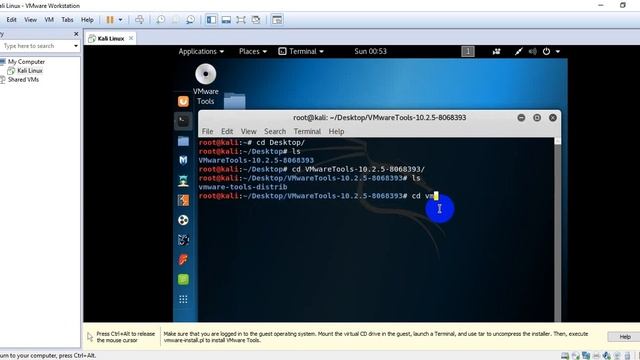Click workspace indicator 1
Image resolution: width=640 pixels, height=360 pixels.
(x=468, y=51)
